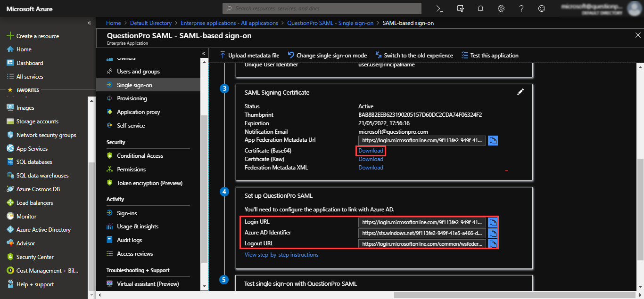
Task: Open directory and subscription filter icon
Action: tap(460, 8)
